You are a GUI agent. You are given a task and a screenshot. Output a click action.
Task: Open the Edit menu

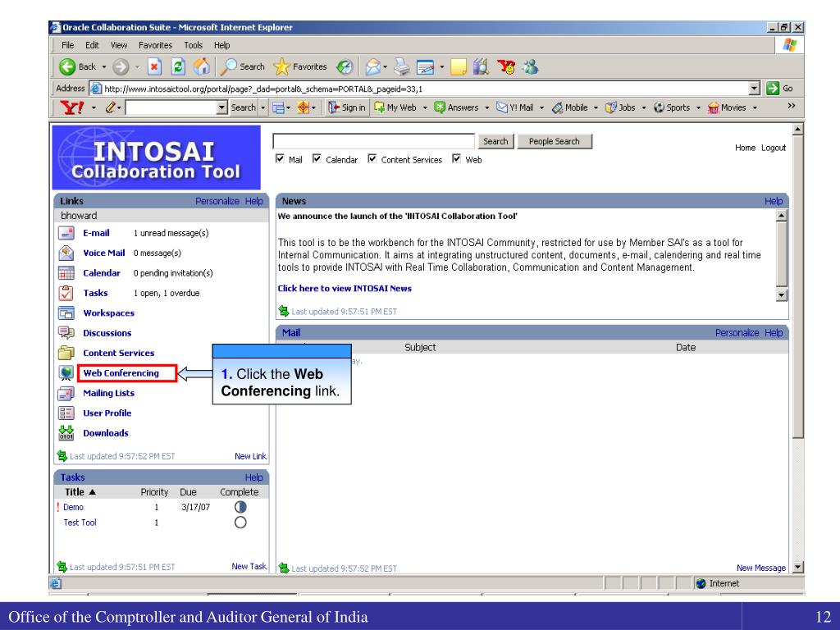tap(92, 46)
